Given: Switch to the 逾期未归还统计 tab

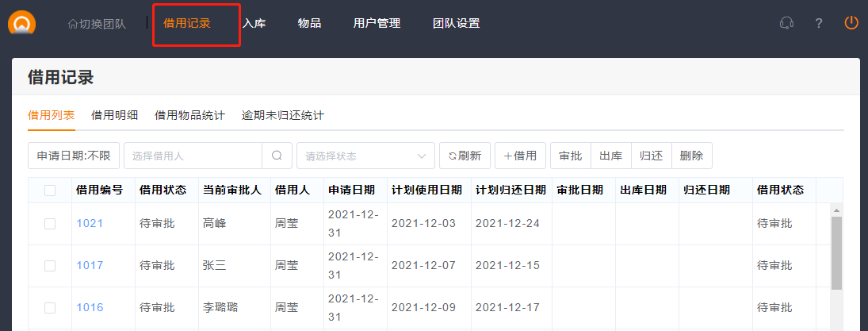Looking at the screenshot, I should pos(283,115).
